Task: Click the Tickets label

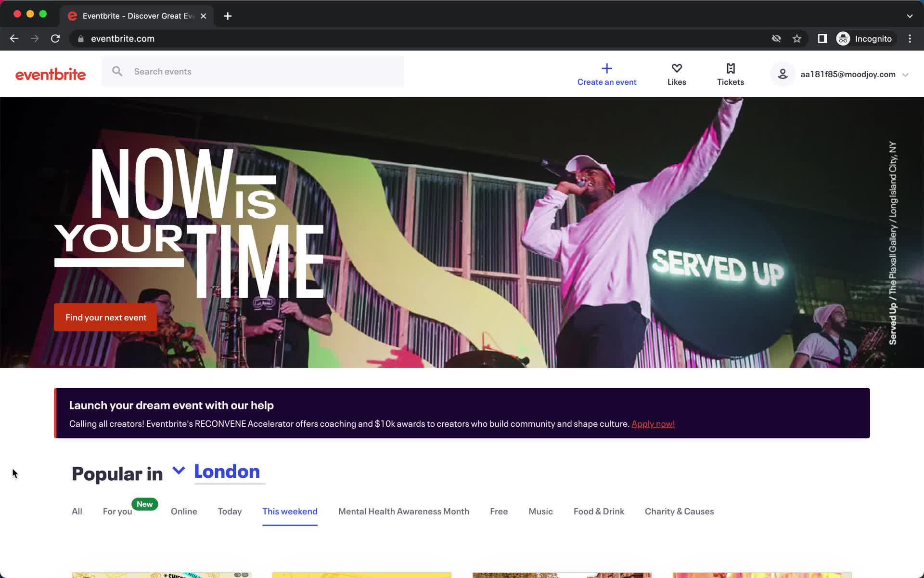Action: pyautogui.click(x=731, y=82)
